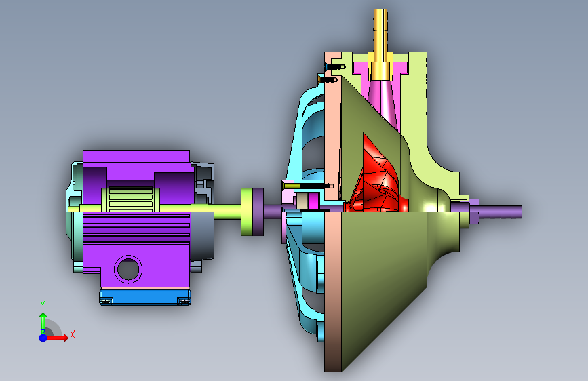The width and height of the screenshot is (588, 381).
Task: Select the brass hose fitting on top
Action: pos(380,45)
